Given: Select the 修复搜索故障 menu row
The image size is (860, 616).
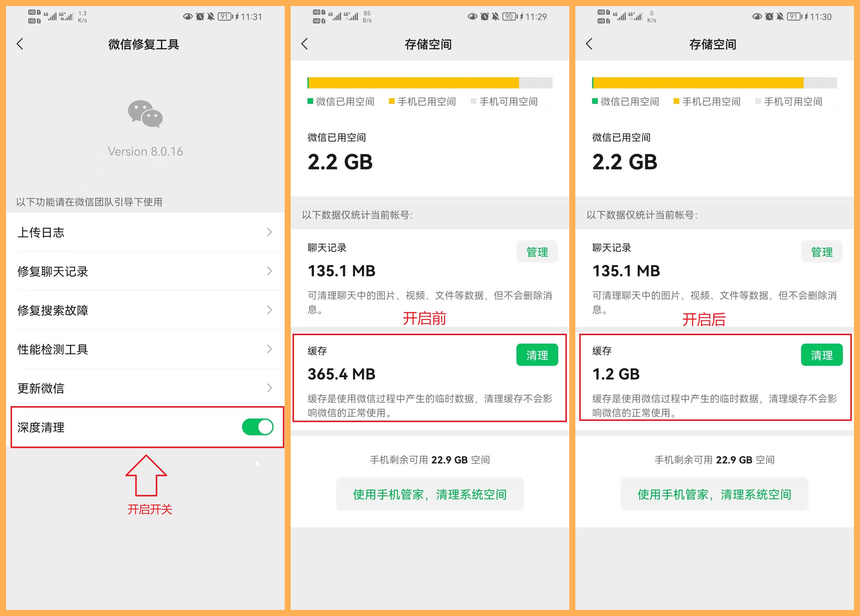Looking at the screenshot, I should coord(145,310).
